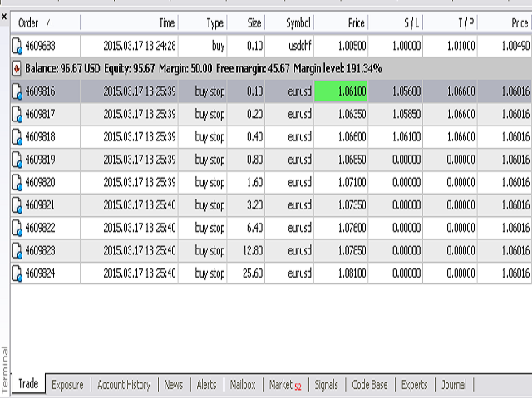Click the order icon next to 4609822
The height and width of the screenshot is (399, 532).
[18, 228]
